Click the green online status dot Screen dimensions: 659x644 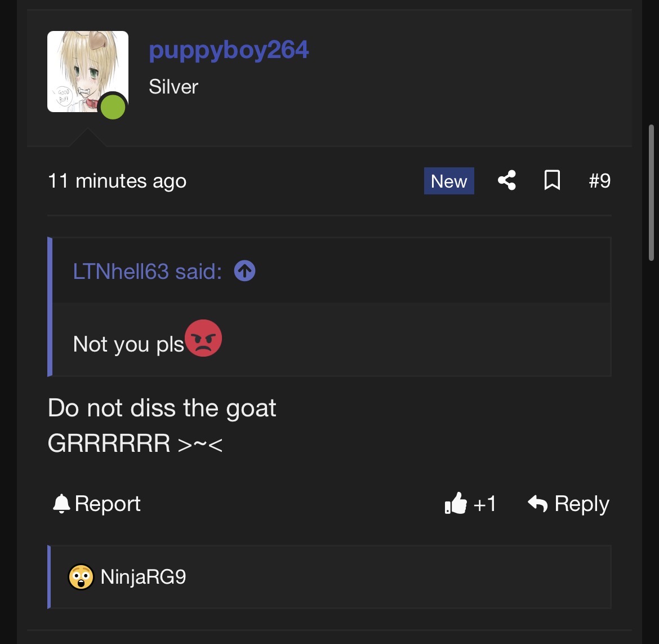(x=113, y=107)
